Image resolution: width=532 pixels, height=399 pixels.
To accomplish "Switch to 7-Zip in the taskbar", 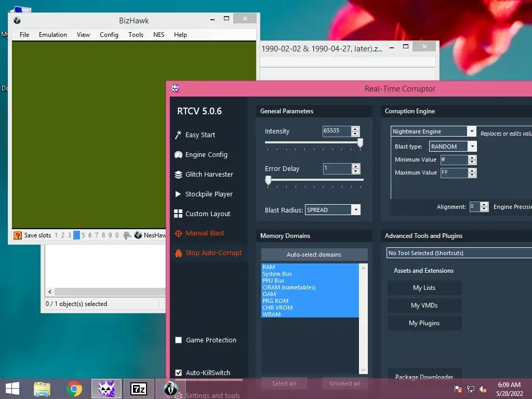I will 138,389.
